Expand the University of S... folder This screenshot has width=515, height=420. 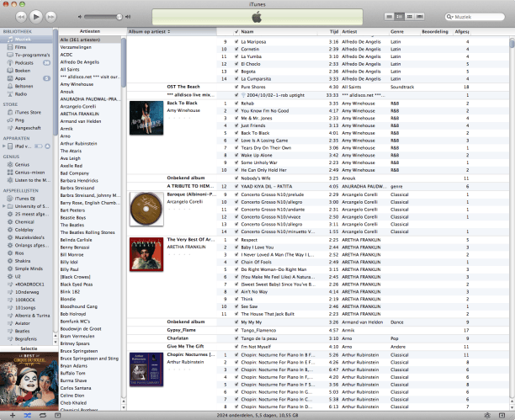pyautogui.click(x=3, y=206)
